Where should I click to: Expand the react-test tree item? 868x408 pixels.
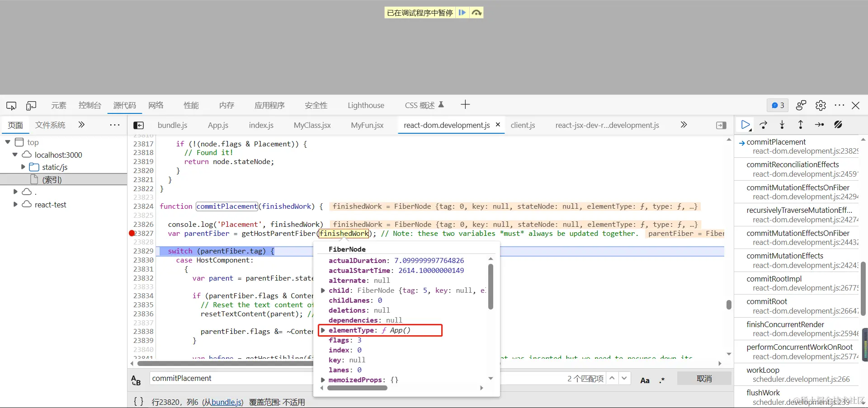16,204
